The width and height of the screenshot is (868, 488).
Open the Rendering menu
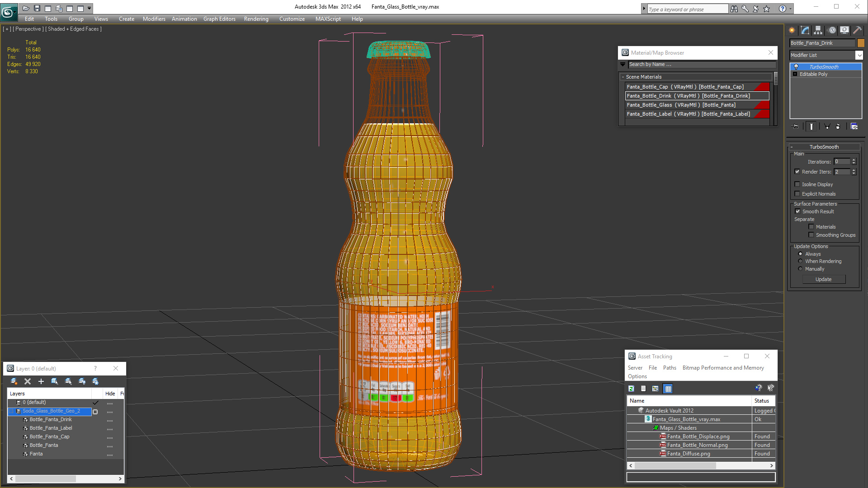256,19
